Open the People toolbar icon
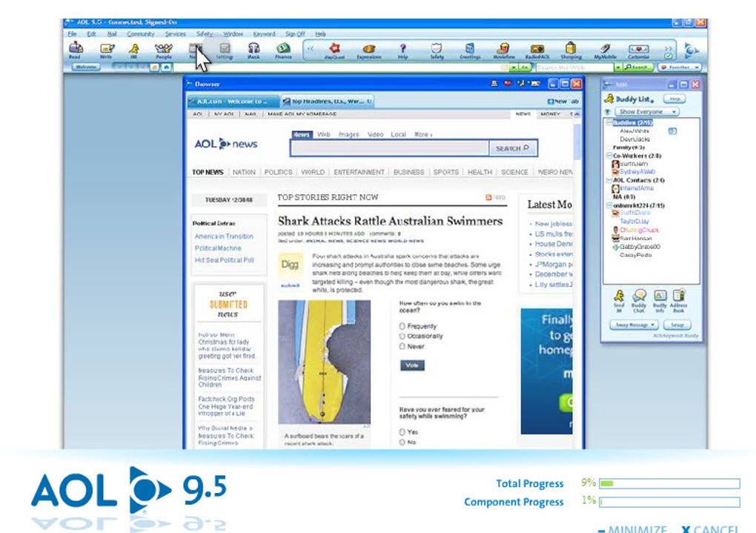The image size is (756, 533). [164, 50]
